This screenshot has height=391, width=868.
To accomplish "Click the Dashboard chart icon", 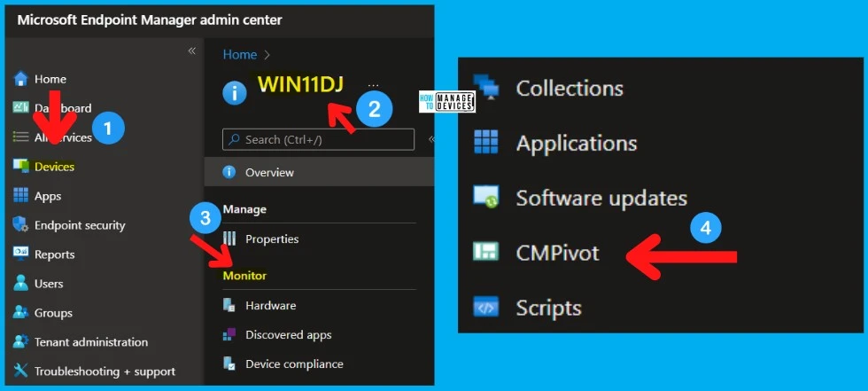I will click(x=20, y=108).
